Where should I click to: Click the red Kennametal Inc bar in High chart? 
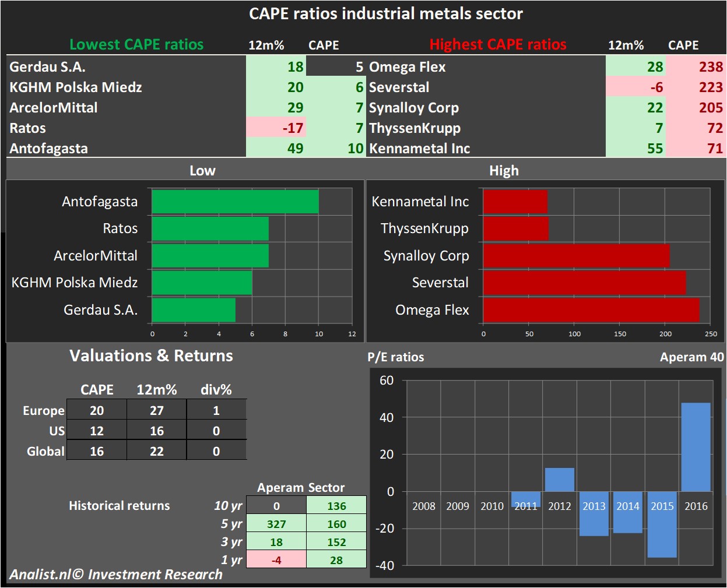[515, 202]
